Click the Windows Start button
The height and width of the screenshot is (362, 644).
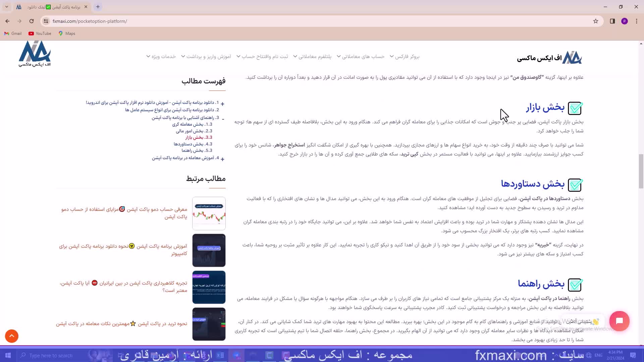coord(7,355)
